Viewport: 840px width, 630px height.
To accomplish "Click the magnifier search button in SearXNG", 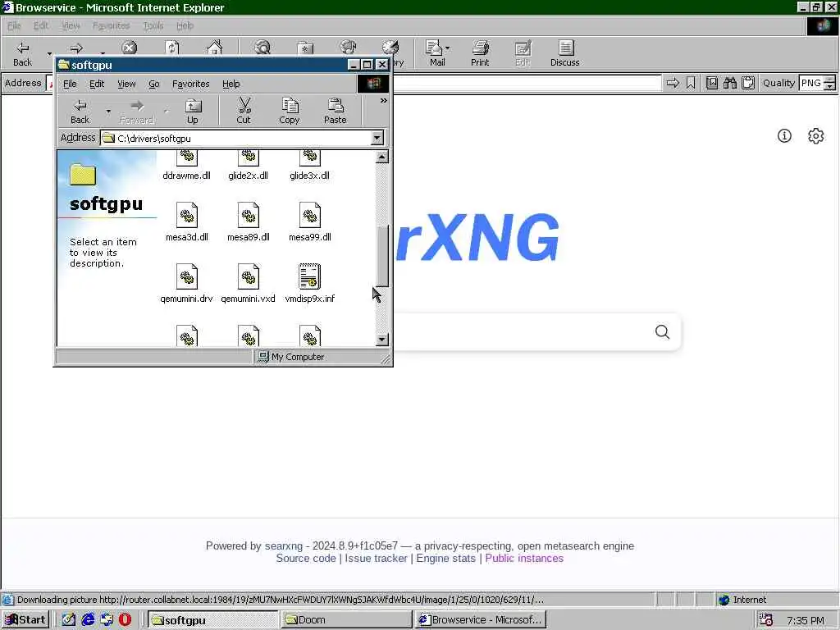I will 662,332.
